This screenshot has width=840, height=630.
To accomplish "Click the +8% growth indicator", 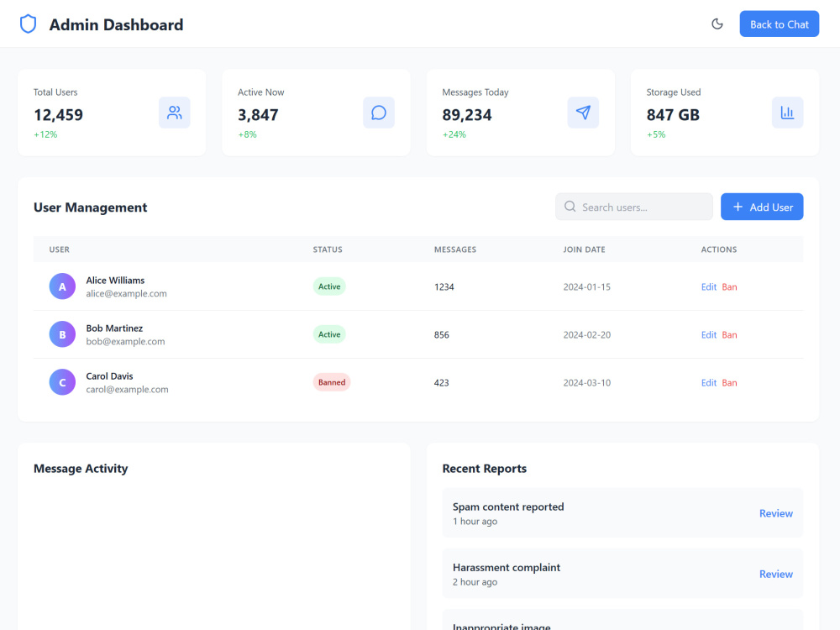I will (247, 134).
